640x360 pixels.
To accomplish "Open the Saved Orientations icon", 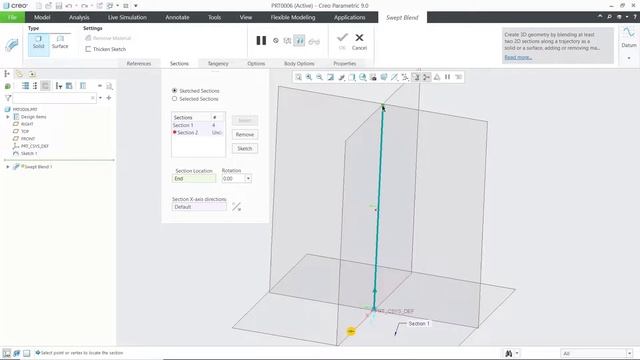I will [x=352, y=77].
